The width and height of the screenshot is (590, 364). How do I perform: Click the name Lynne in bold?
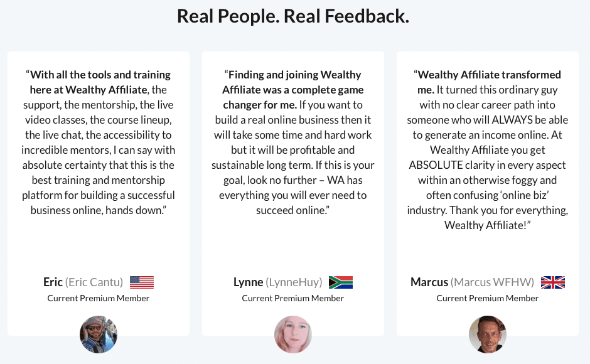(x=248, y=282)
